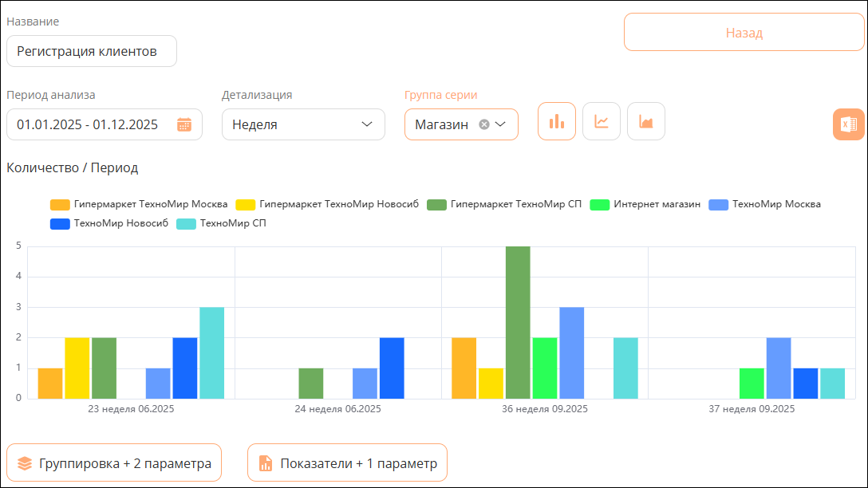
Task: Click the ТехноМир Новосиб blue color swatch
Action: pos(60,223)
